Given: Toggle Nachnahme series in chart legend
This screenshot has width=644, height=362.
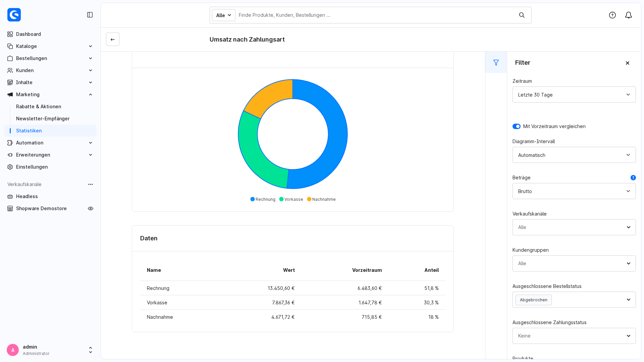Looking at the screenshot, I should point(321,199).
